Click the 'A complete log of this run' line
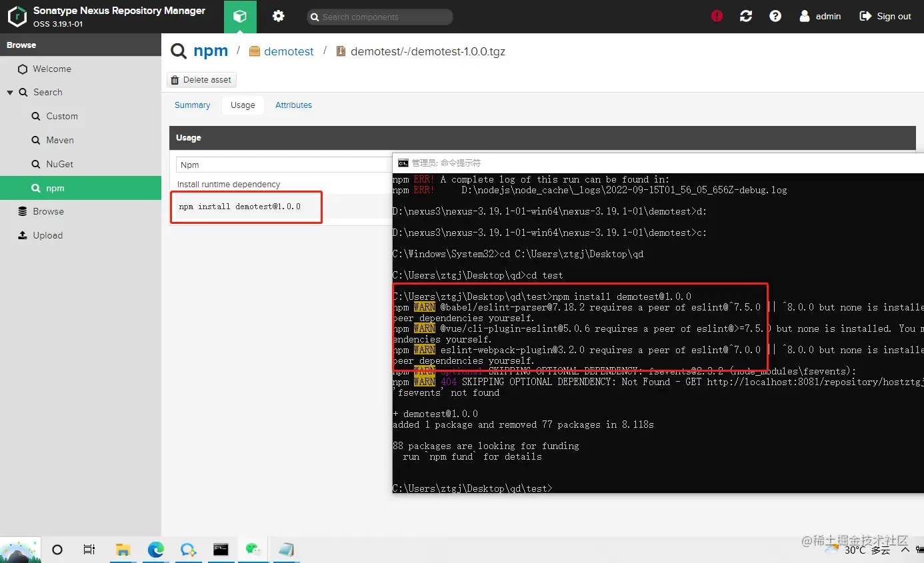924x563 pixels. [x=531, y=179]
